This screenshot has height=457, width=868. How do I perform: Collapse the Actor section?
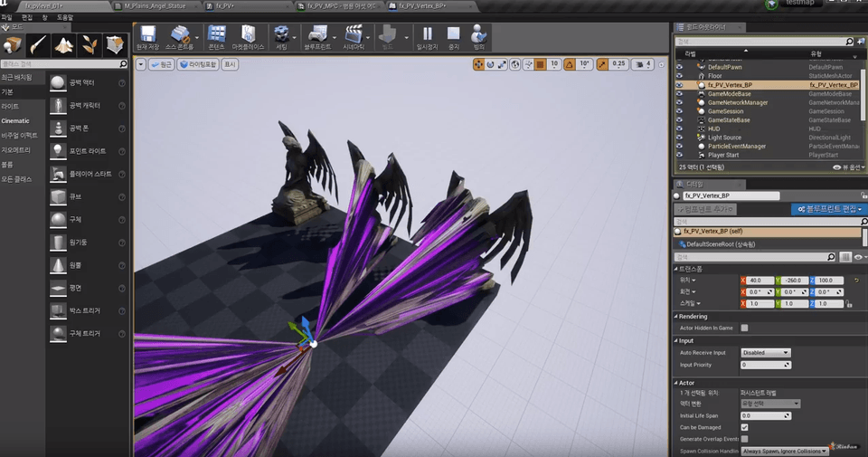[676, 383]
